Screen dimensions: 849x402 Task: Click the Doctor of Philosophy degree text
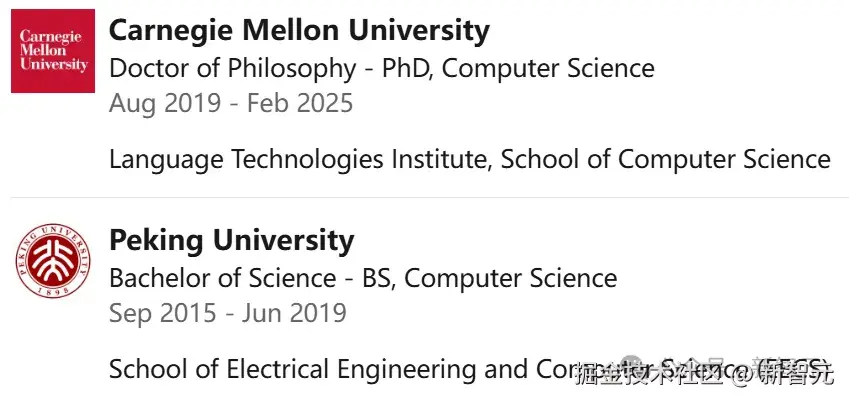(x=233, y=69)
